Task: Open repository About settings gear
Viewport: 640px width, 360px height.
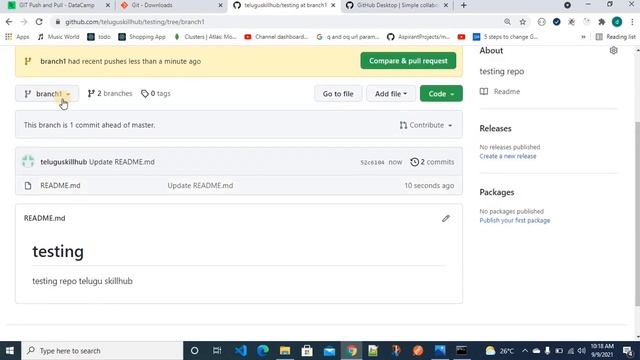Action: point(613,51)
